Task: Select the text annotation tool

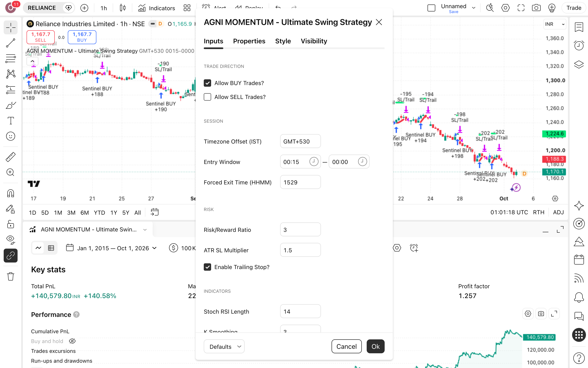Action: click(11, 121)
